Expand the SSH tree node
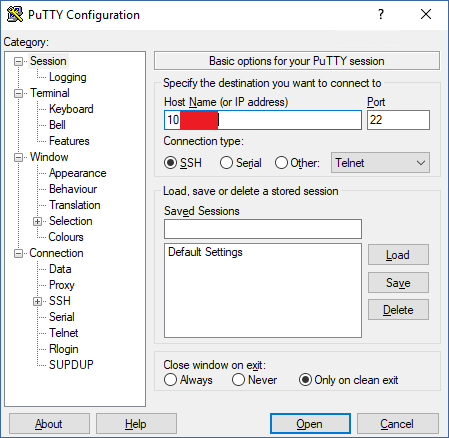This screenshot has width=449, height=438. point(37,301)
